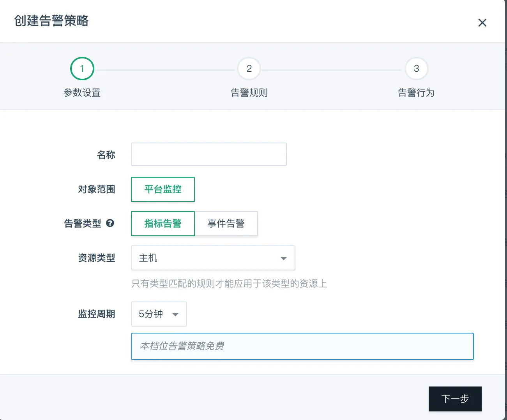Image resolution: width=507 pixels, height=420 pixels.
Task: Go to the 告警规则 step label
Action: (x=249, y=93)
